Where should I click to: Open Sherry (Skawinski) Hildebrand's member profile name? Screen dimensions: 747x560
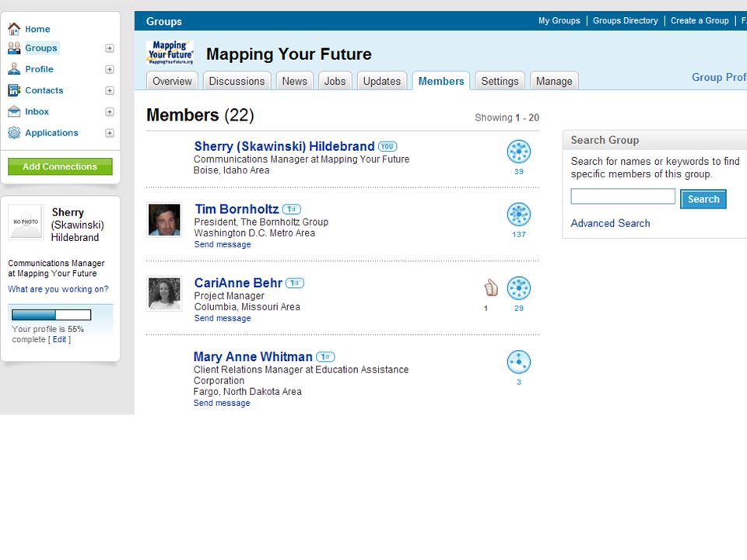(285, 146)
